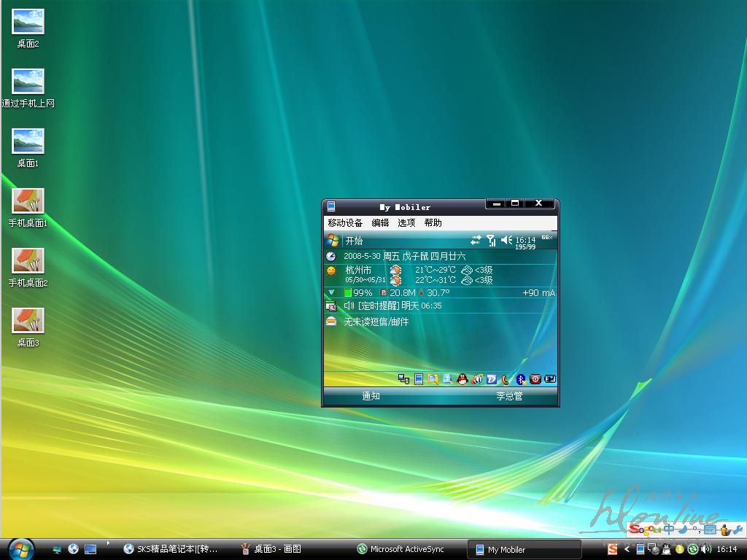
Task: Click the magnifier search icon in phone tray
Action: click(433, 379)
